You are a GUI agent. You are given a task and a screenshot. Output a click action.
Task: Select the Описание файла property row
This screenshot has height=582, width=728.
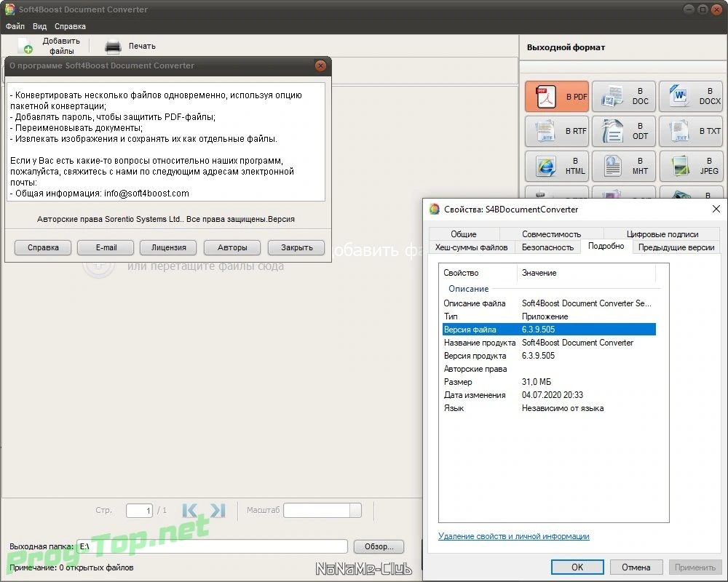[549, 303]
